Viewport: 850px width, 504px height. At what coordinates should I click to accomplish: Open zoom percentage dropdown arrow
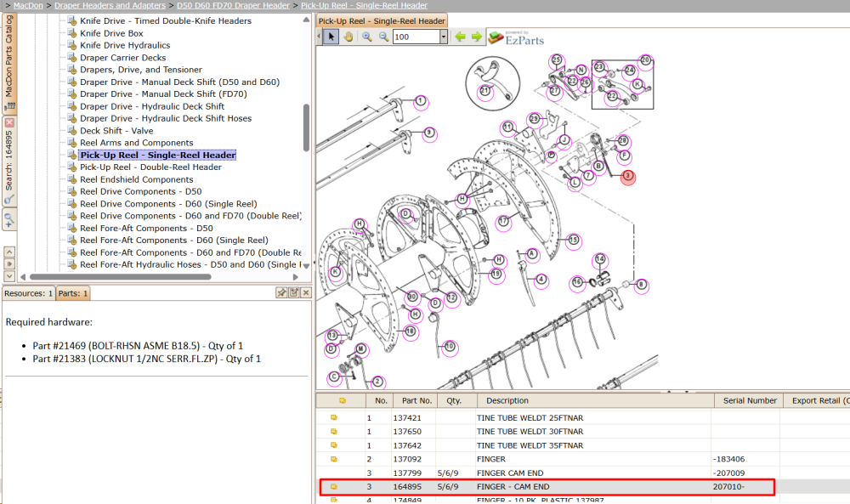click(444, 37)
